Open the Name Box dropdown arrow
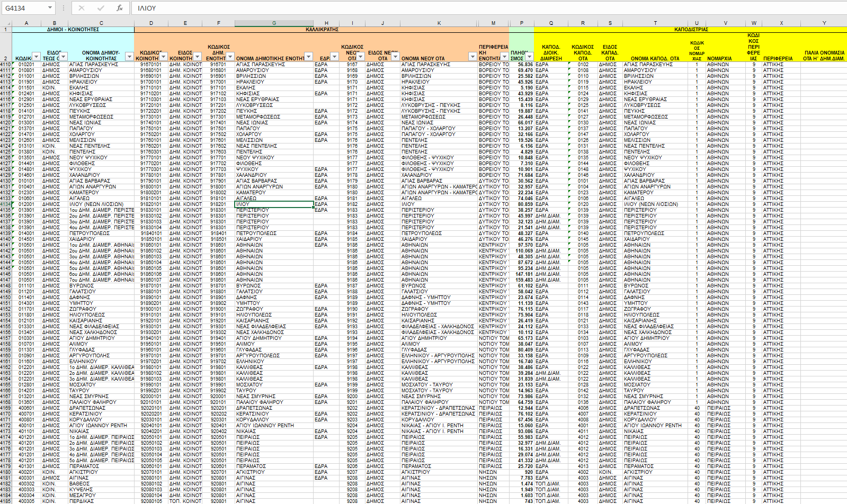 tap(50, 8)
